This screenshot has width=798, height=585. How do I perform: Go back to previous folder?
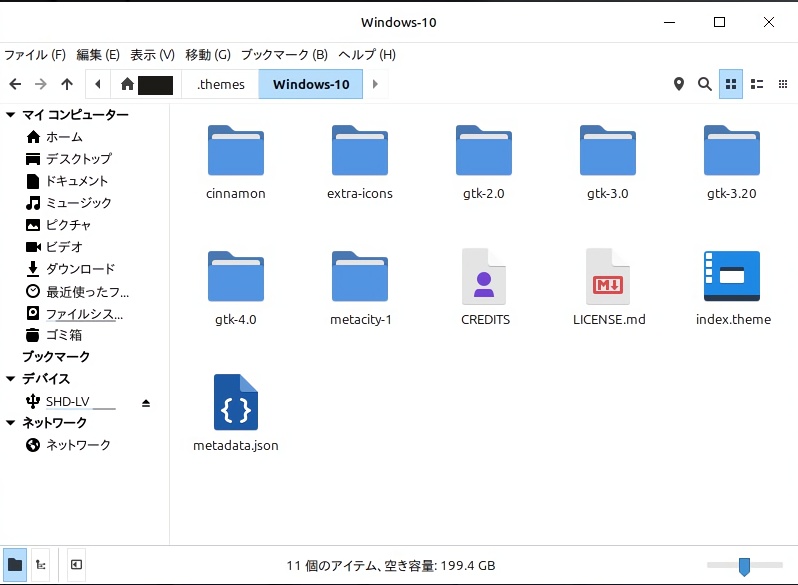[15, 84]
